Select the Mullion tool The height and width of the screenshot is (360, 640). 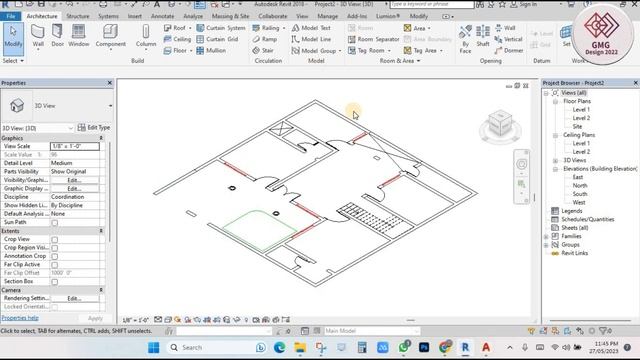pyautogui.click(x=211, y=51)
